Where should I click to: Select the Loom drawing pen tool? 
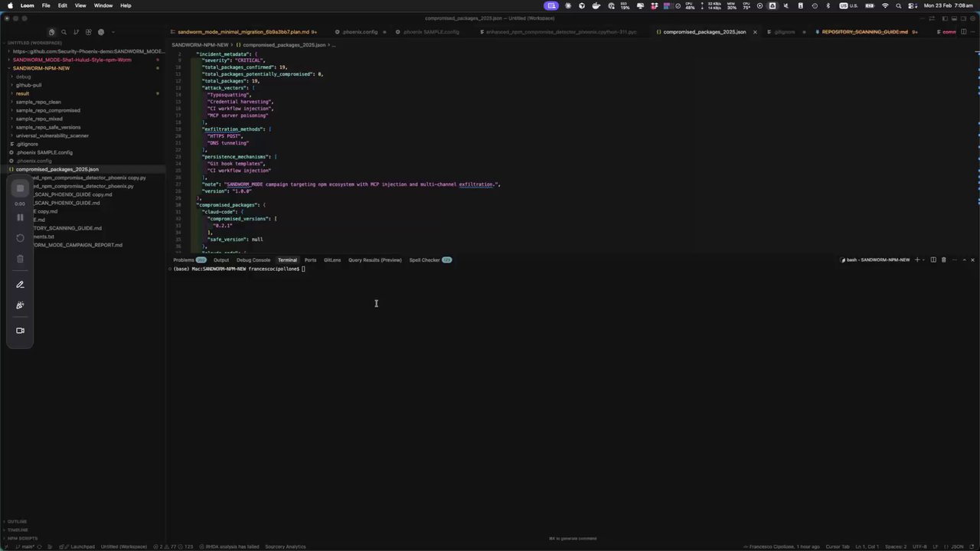pyautogui.click(x=20, y=285)
